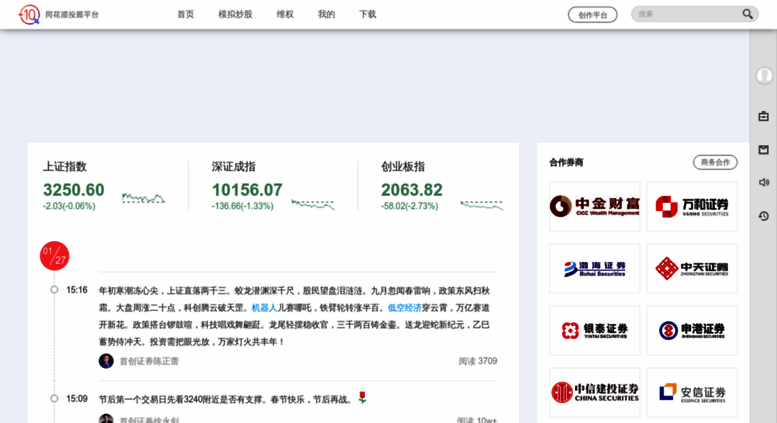Click the 创作平台 button

coord(593,15)
